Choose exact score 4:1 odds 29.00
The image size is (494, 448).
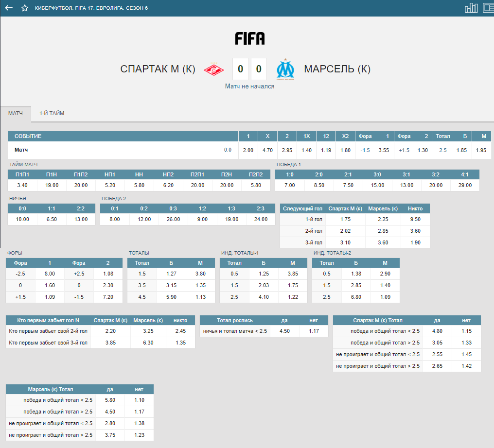(465, 185)
